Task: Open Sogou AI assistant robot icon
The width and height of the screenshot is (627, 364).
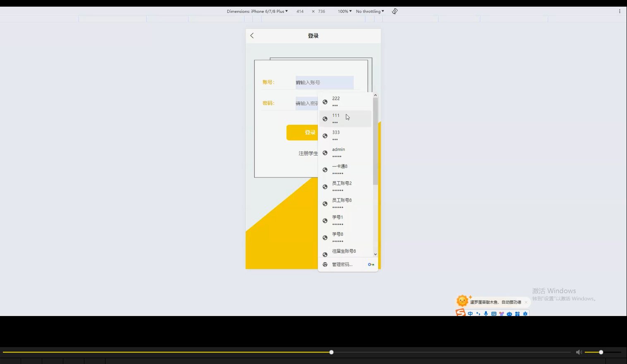Action: (510, 314)
